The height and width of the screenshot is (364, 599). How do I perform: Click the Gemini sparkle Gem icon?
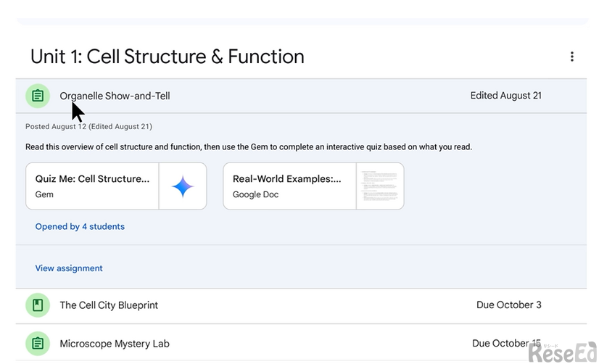coord(183,186)
